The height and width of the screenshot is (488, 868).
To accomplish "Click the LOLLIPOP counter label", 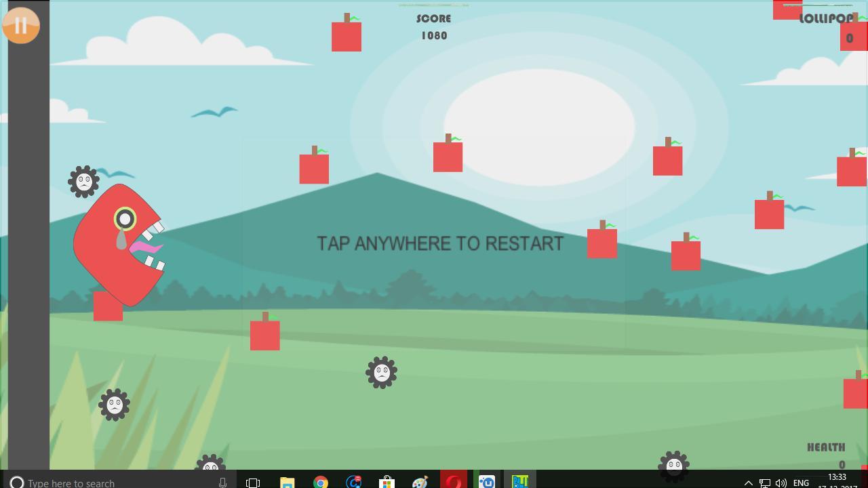I will click(x=825, y=19).
